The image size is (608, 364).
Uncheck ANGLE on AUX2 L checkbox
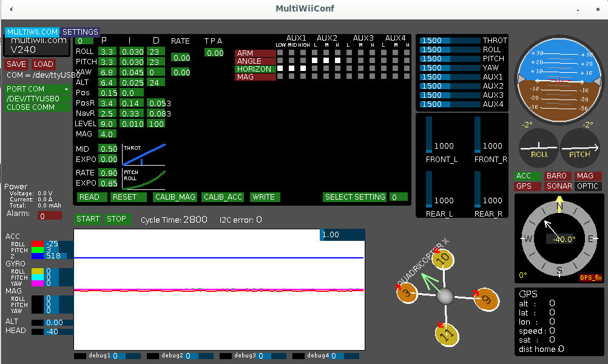315,61
